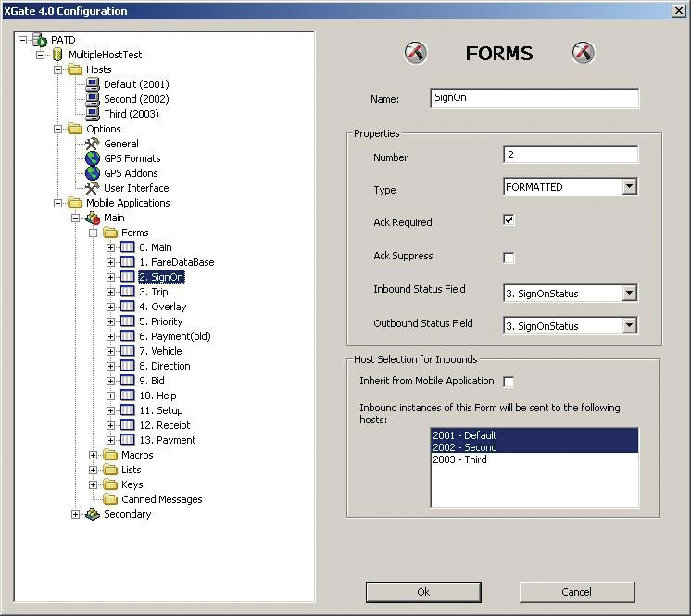Screen dimensions: 691x616
Task: Click the Trip form icon
Action: [x=128, y=292]
